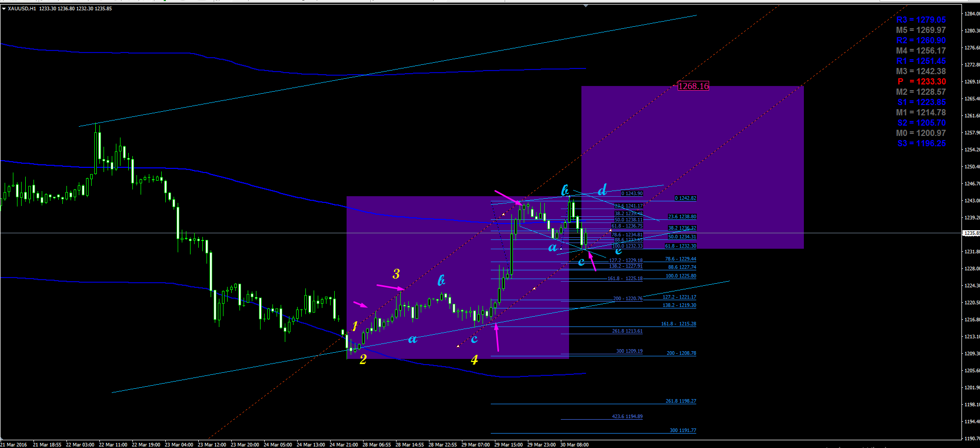The image size is (980, 448).
Task: Click the Fibonacci label 161.8 - 1215.28
Action: pos(678,324)
